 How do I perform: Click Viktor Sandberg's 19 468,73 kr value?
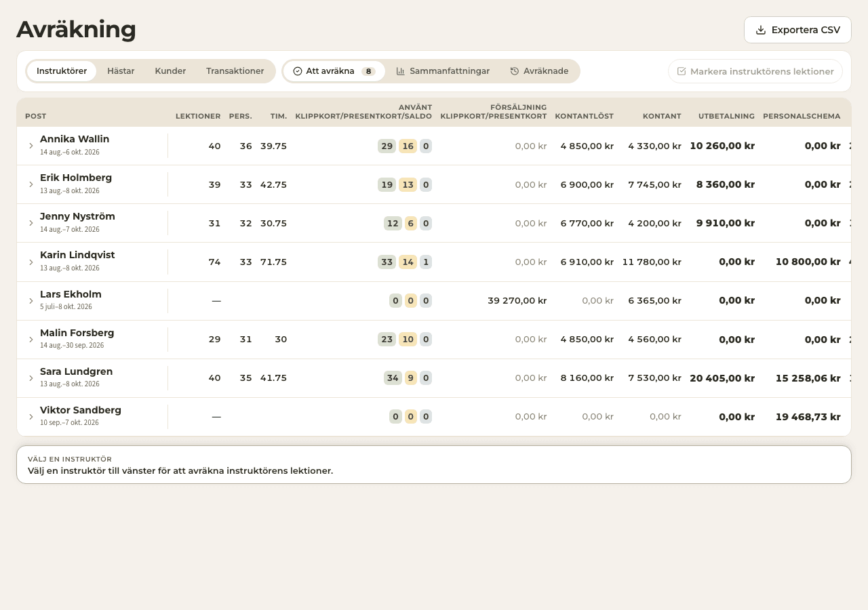click(808, 416)
